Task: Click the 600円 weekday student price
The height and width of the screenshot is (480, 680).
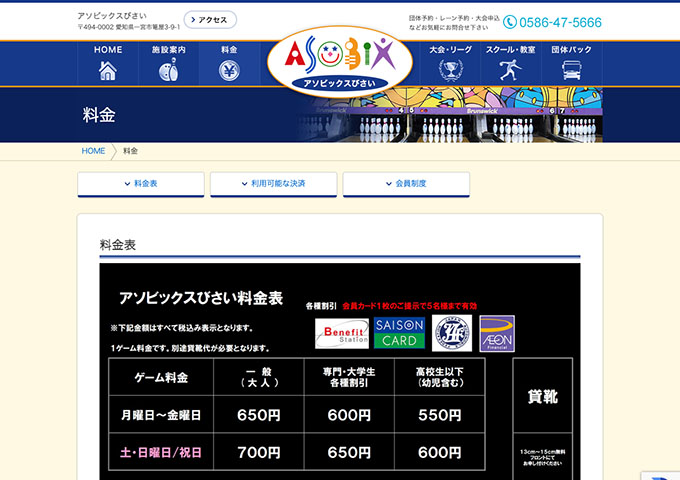Action: (349, 415)
